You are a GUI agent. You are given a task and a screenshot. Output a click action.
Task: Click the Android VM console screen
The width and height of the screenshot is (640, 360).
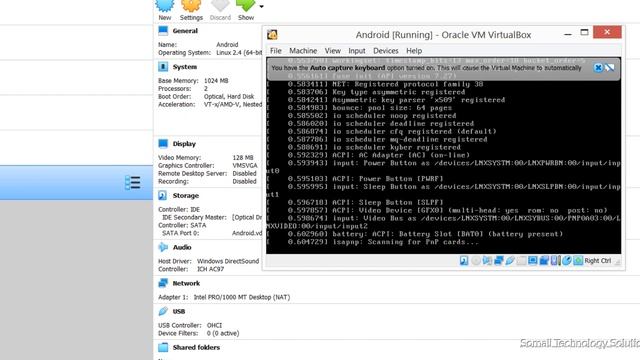pyautogui.click(x=444, y=155)
